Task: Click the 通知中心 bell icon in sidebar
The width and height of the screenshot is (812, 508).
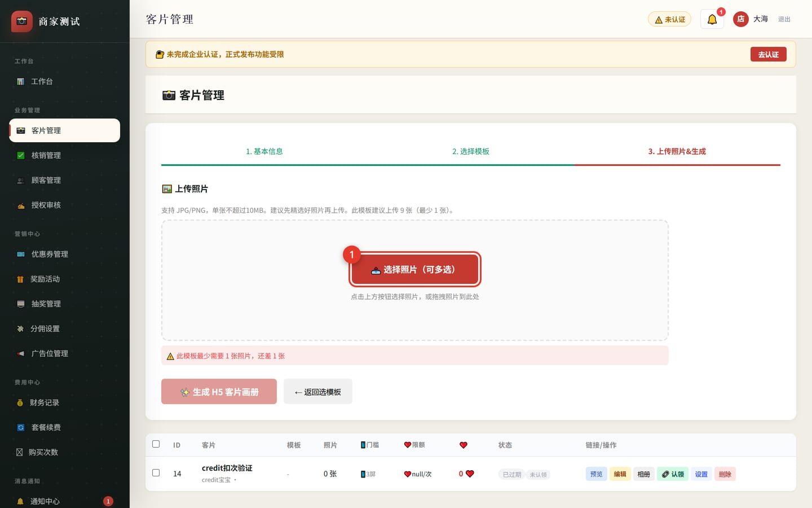Action: pyautogui.click(x=20, y=501)
